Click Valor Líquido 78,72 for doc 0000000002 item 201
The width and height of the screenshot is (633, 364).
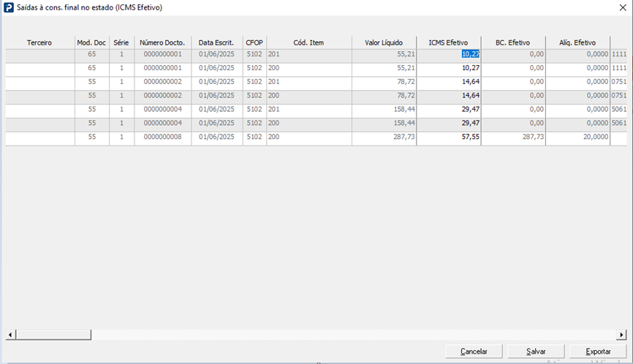coord(384,82)
